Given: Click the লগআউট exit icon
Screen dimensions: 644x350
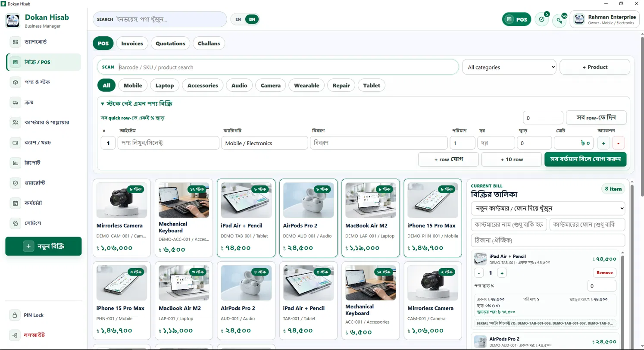Looking at the screenshot, I should (15, 335).
